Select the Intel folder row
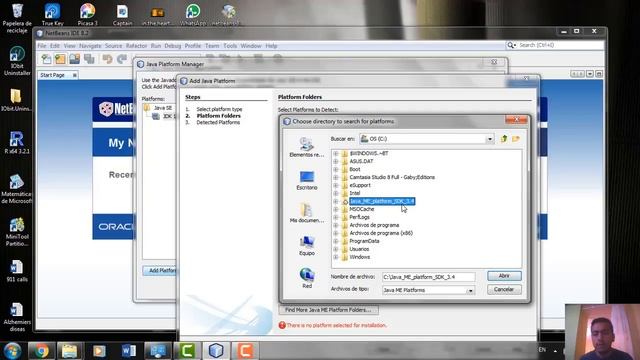 tap(355, 193)
